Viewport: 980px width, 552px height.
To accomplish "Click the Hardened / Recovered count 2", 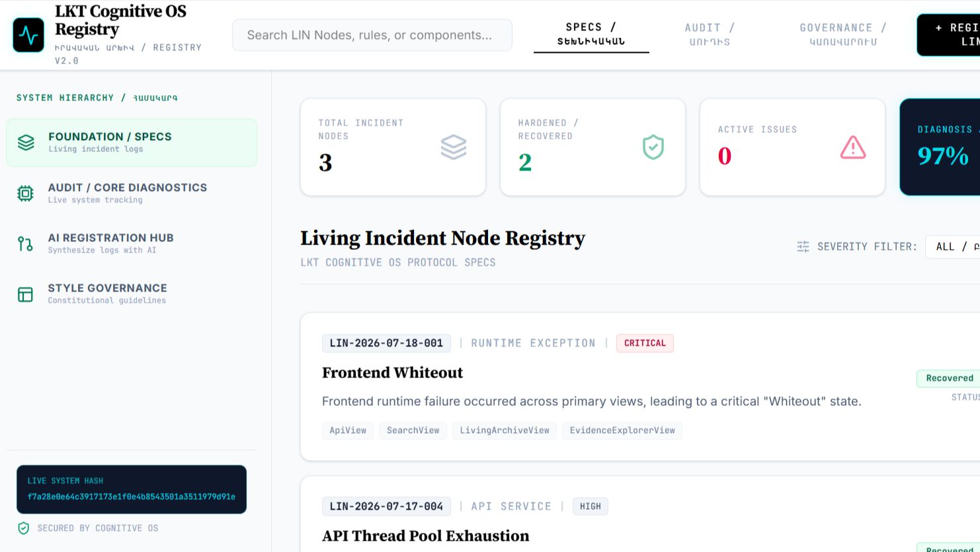I will (x=525, y=163).
